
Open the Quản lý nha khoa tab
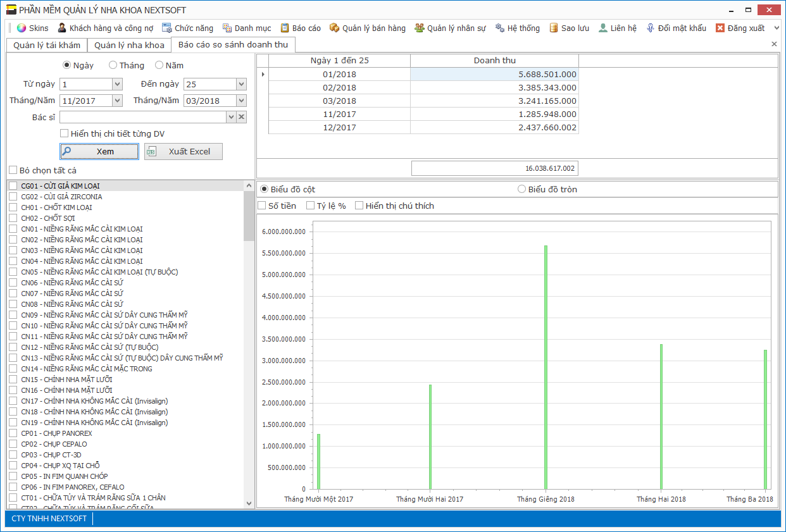click(x=129, y=45)
